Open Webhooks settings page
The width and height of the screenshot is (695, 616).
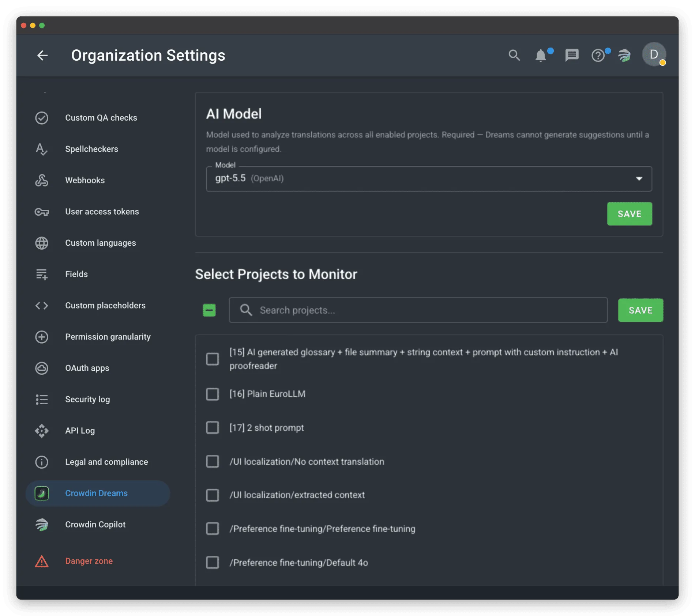click(x=85, y=180)
